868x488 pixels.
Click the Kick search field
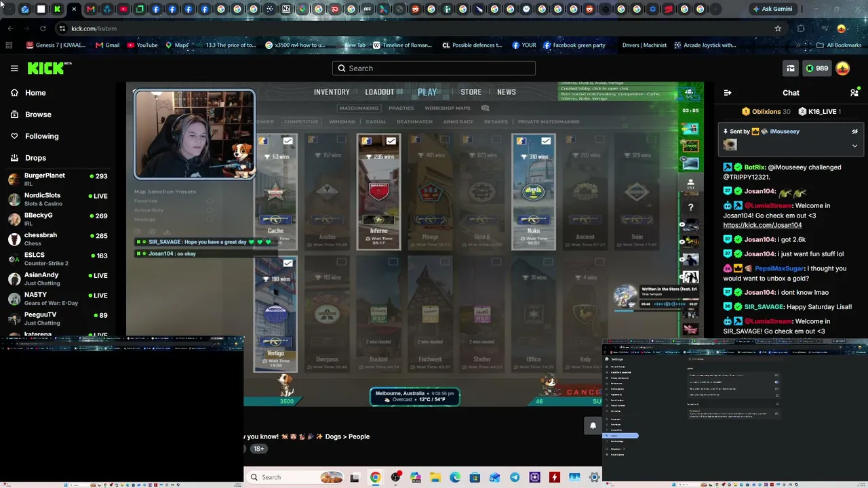[x=434, y=68]
